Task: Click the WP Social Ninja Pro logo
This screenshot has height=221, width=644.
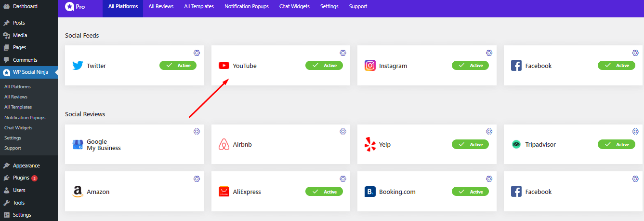Action: click(75, 7)
